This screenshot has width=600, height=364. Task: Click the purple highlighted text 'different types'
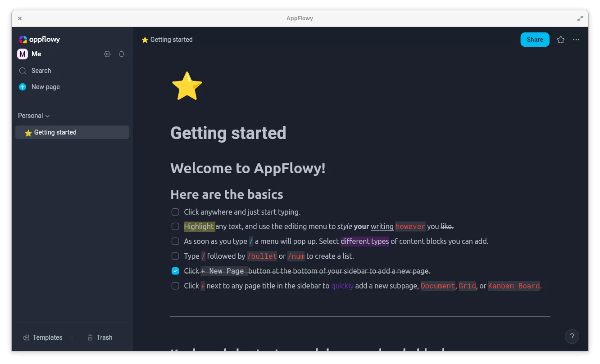point(365,241)
